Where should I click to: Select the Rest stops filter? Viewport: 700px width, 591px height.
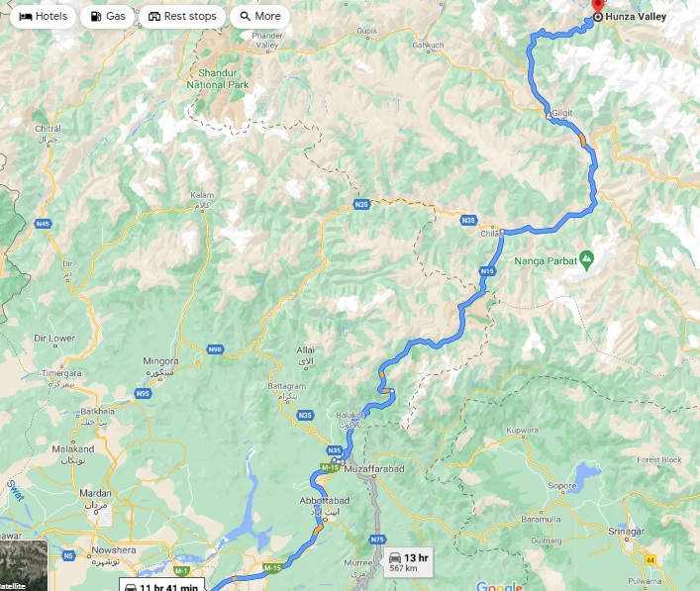pyautogui.click(x=182, y=17)
